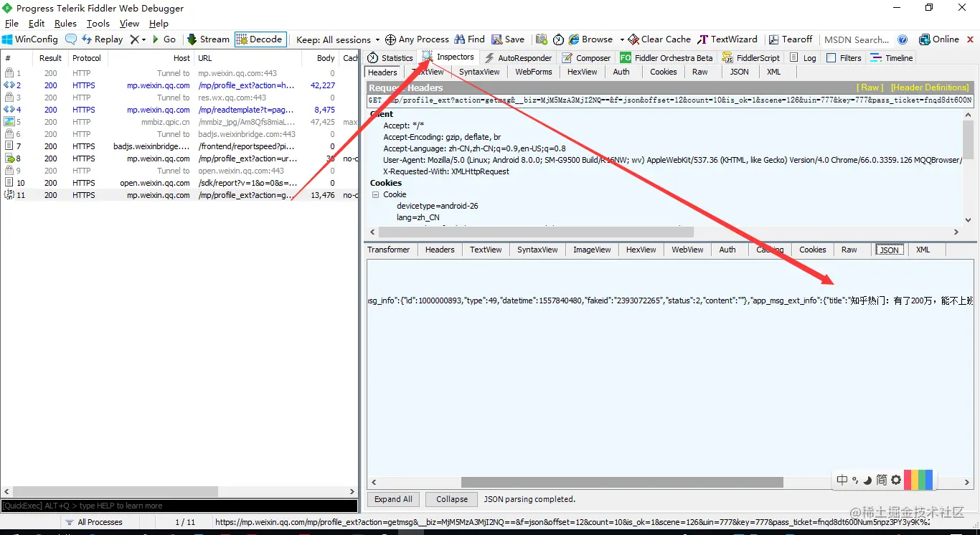The width and height of the screenshot is (980, 535).
Task: Open WinConfig from the toolbar
Action: (29, 39)
